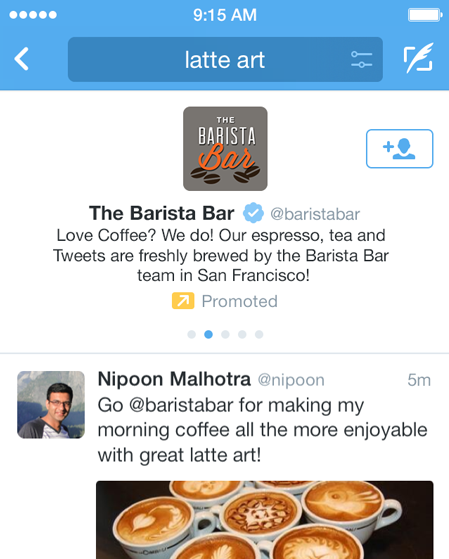
Task: Click the latte art search field
Action: tap(225, 59)
